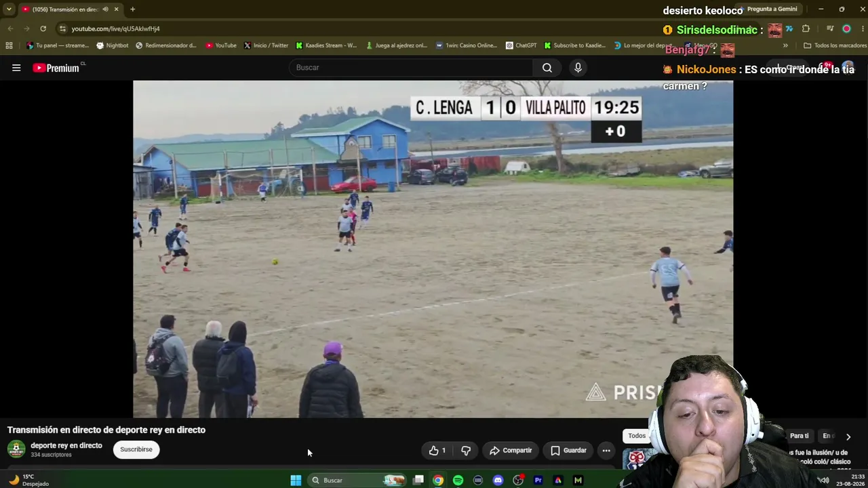Screen dimensions: 868x488
Task: Start voice search with the microphone
Action: 578,68
